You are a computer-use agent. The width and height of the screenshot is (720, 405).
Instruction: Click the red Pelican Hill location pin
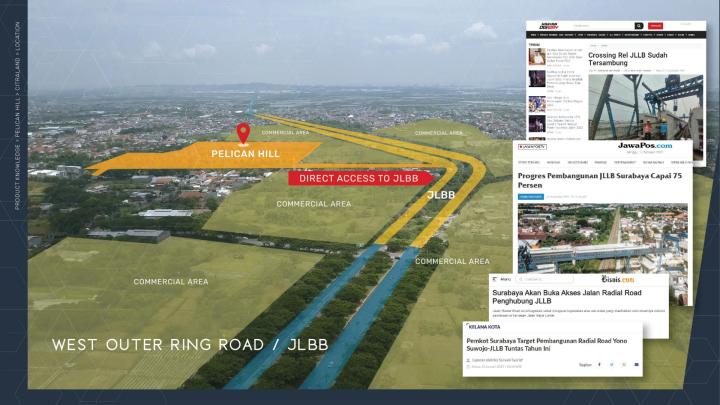[242, 133]
